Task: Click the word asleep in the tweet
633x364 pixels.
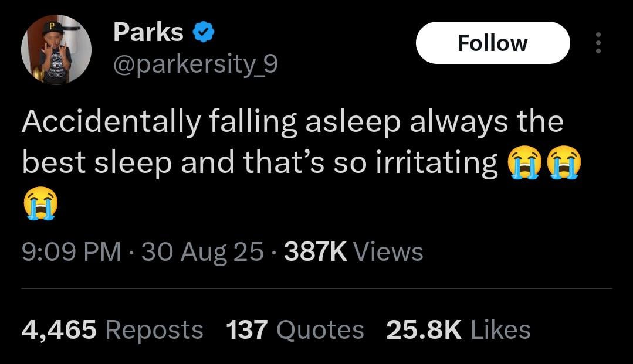Action: (353, 122)
